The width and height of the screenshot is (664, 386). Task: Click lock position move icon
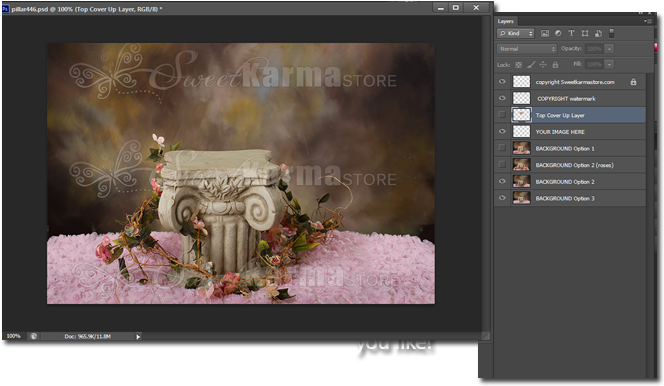(543, 65)
